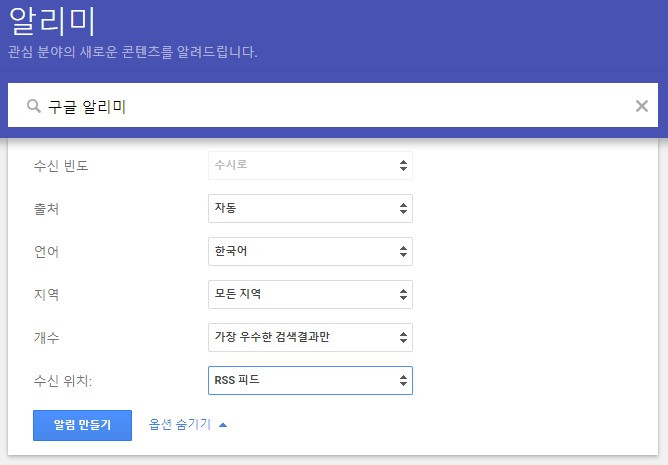Open the 언어 dropdown showing 한국어
668x465 pixels.
(x=310, y=251)
